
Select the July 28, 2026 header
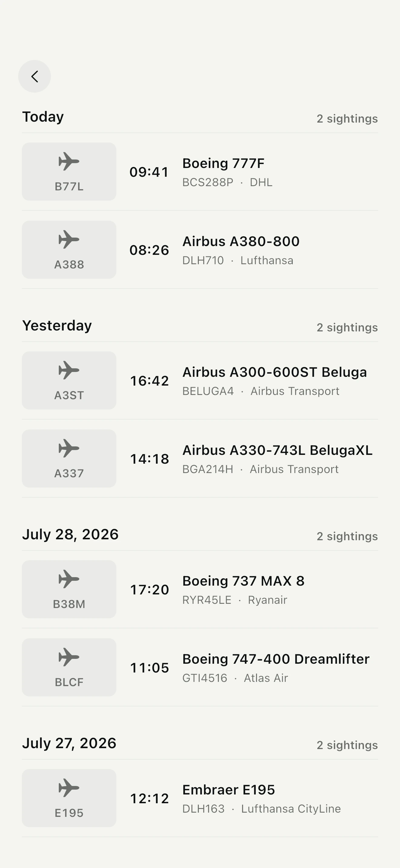click(x=71, y=534)
